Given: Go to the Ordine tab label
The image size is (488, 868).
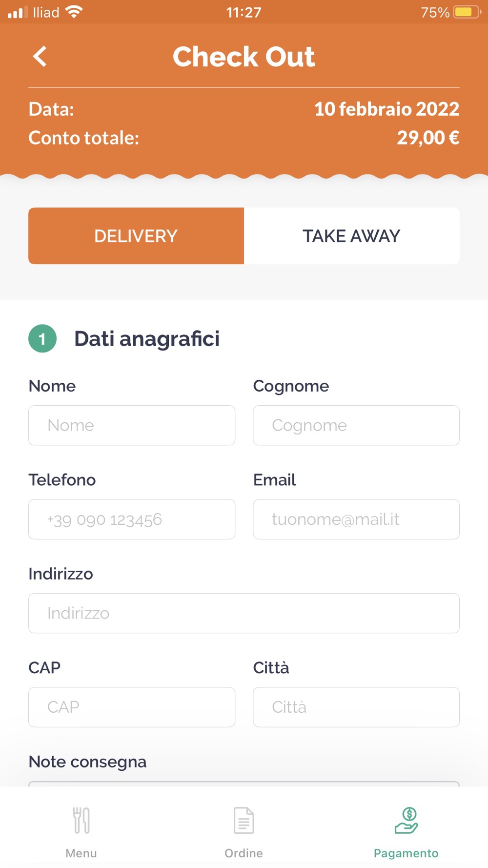Looking at the screenshot, I should (244, 853).
